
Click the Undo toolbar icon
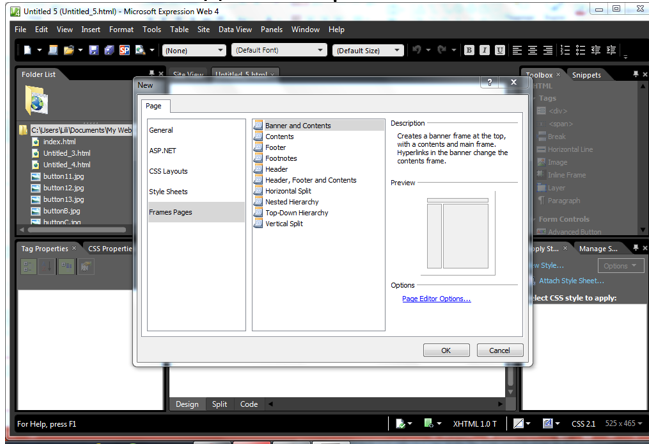[x=416, y=50]
